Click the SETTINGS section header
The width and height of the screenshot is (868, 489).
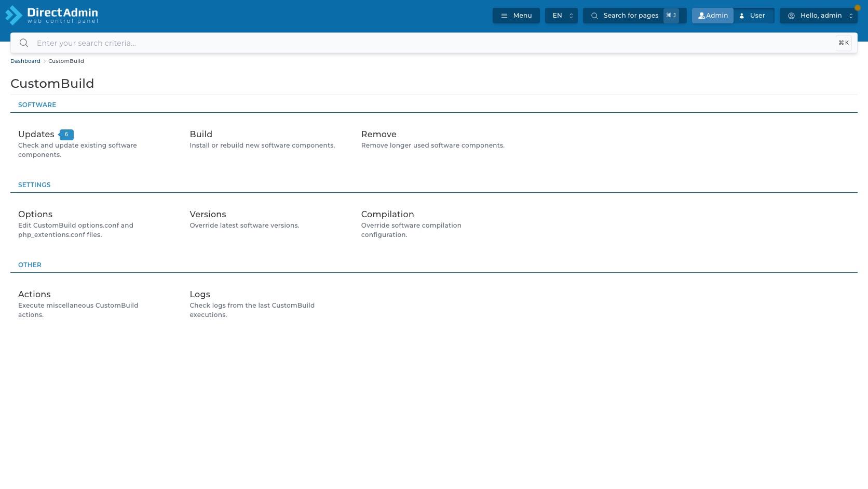click(x=34, y=184)
